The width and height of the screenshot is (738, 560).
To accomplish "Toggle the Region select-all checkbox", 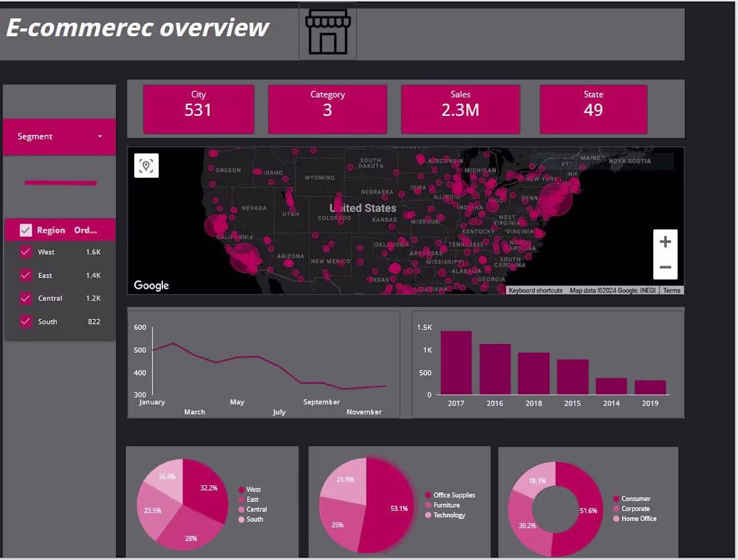I will [25, 230].
